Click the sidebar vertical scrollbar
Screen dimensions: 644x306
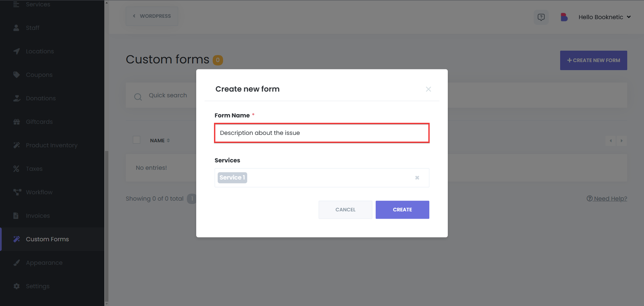coord(107,226)
